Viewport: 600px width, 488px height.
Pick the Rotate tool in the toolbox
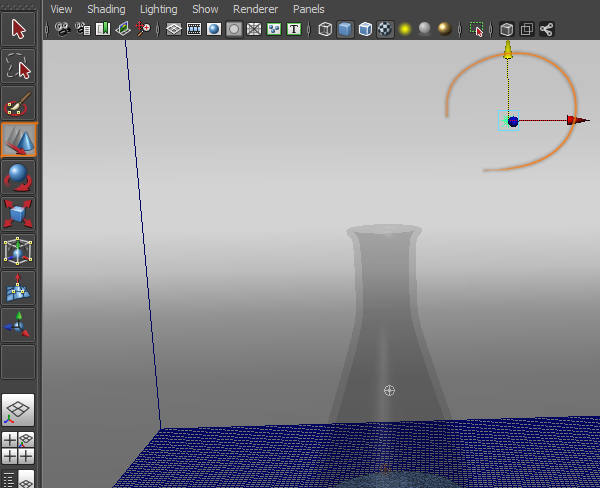[x=19, y=179]
